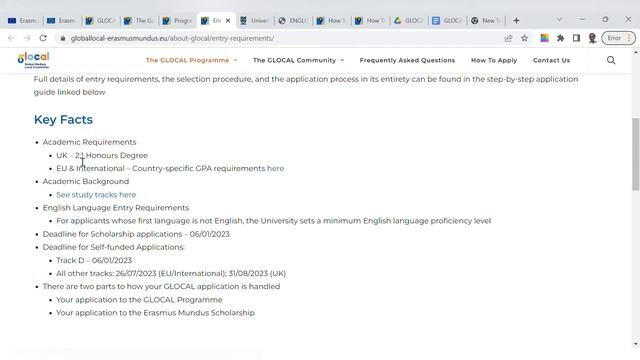The width and height of the screenshot is (640, 360).
Task: Open 'See study tracks here' link
Action: pos(96,195)
